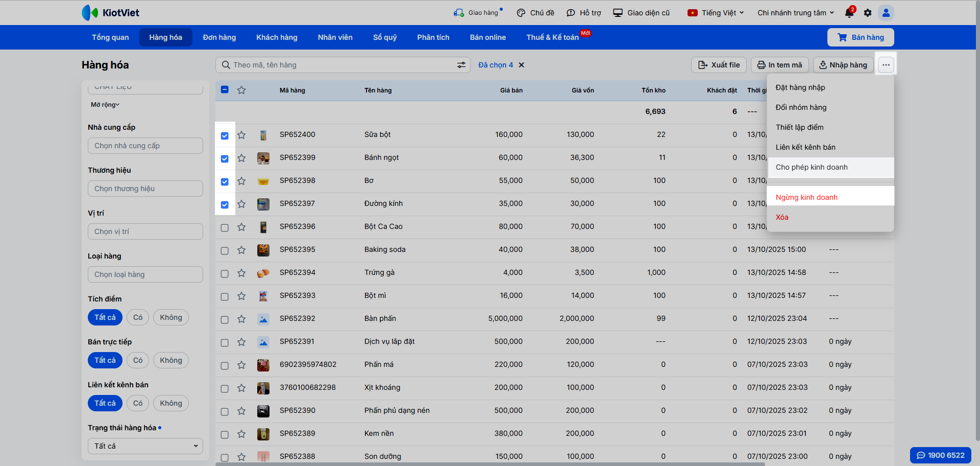Call support via 1900 6522 button
980x466 pixels.
941,455
